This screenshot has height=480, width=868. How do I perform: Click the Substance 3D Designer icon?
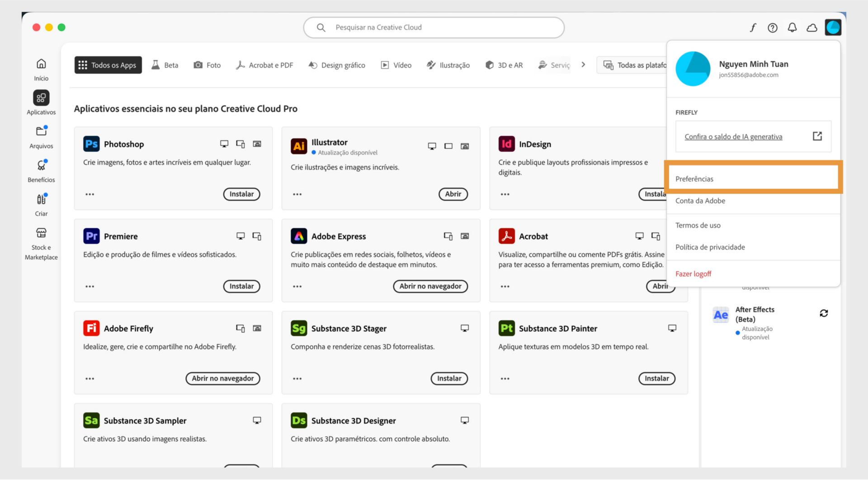tap(299, 420)
